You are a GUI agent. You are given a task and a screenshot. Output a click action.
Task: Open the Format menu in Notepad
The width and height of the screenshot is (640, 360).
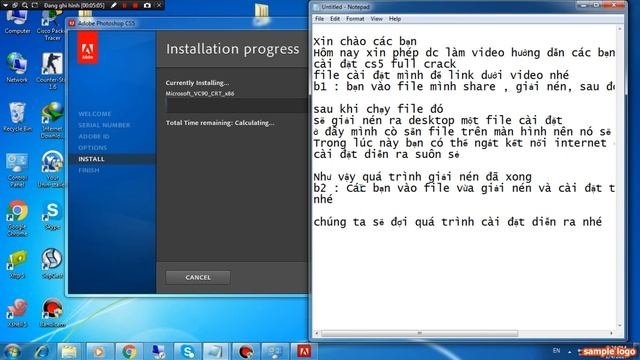coord(355,19)
